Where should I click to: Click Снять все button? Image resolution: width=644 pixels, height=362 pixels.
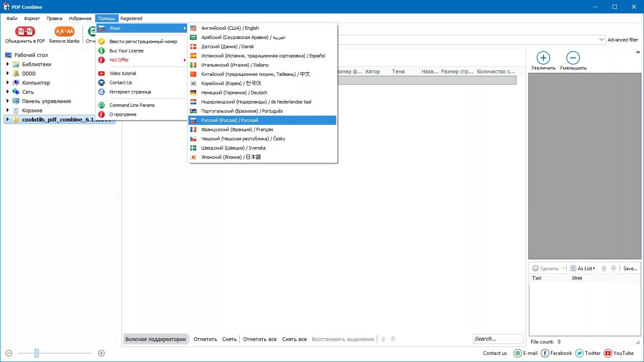[x=294, y=339]
